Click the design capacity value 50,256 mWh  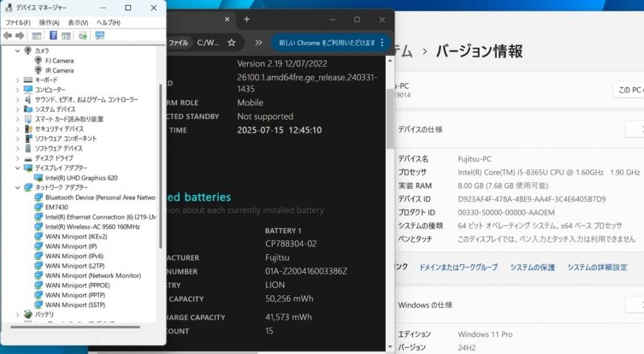pyautogui.click(x=289, y=299)
